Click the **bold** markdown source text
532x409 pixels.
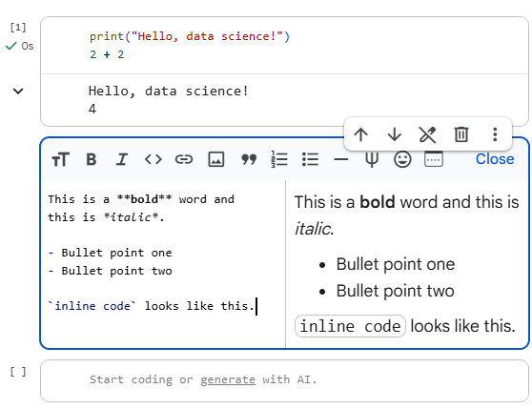coord(144,199)
